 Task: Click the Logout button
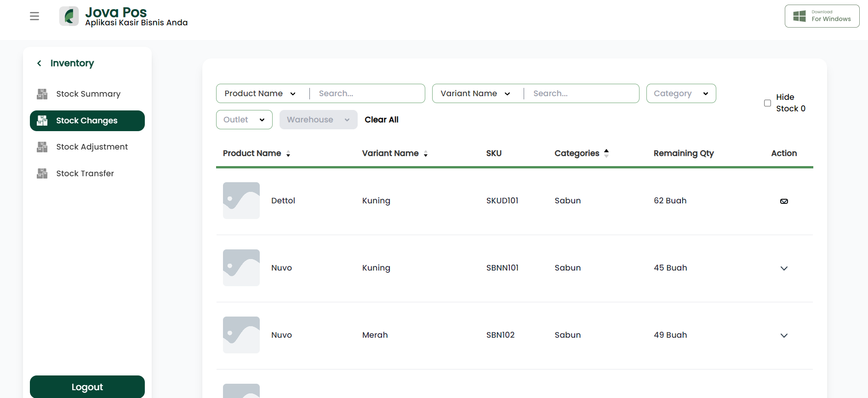pos(87,387)
